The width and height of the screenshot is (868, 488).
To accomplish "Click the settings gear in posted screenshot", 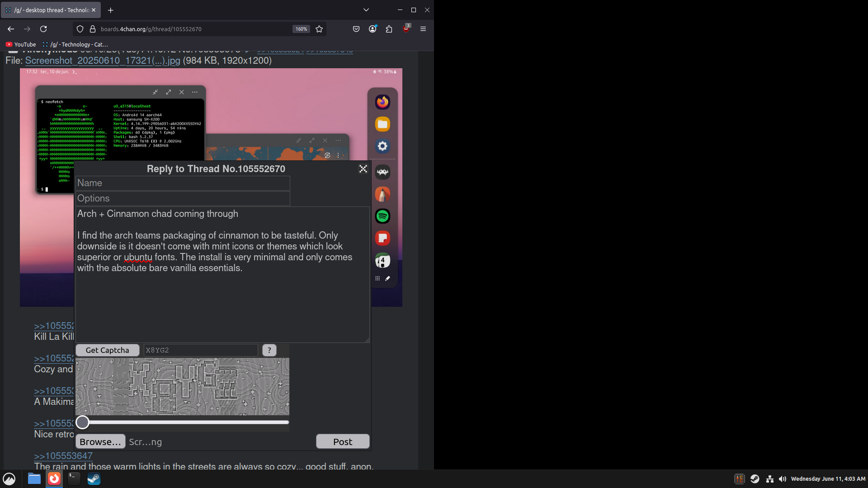I will tap(382, 146).
